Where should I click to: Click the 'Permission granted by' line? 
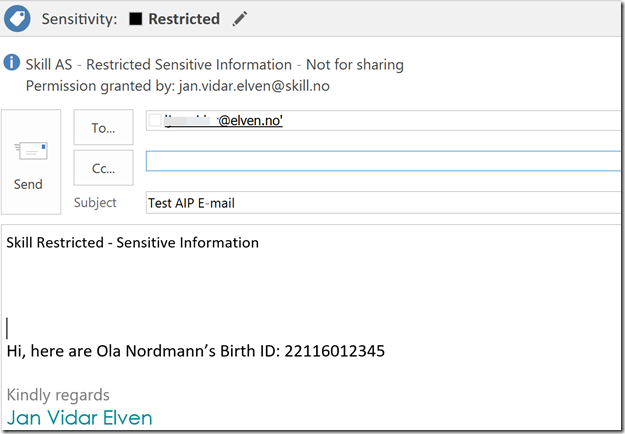click(177, 86)
